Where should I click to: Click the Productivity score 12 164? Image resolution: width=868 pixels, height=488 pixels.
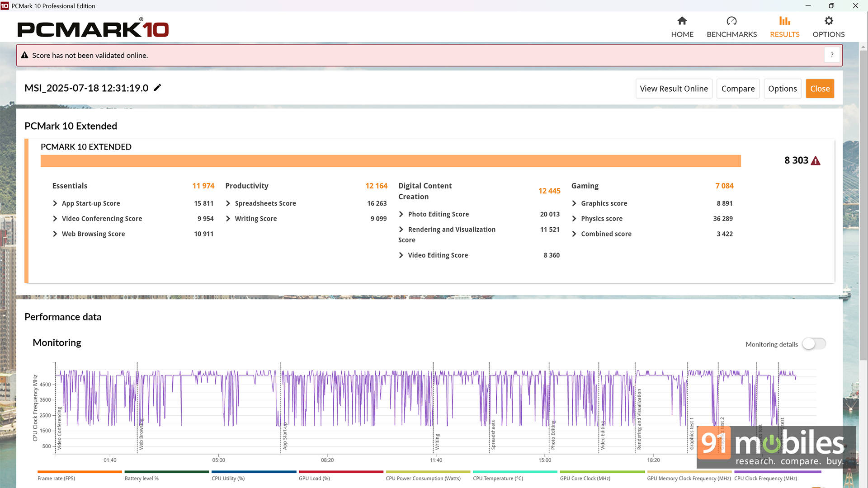pyautogui.click(x=376, y=186)
